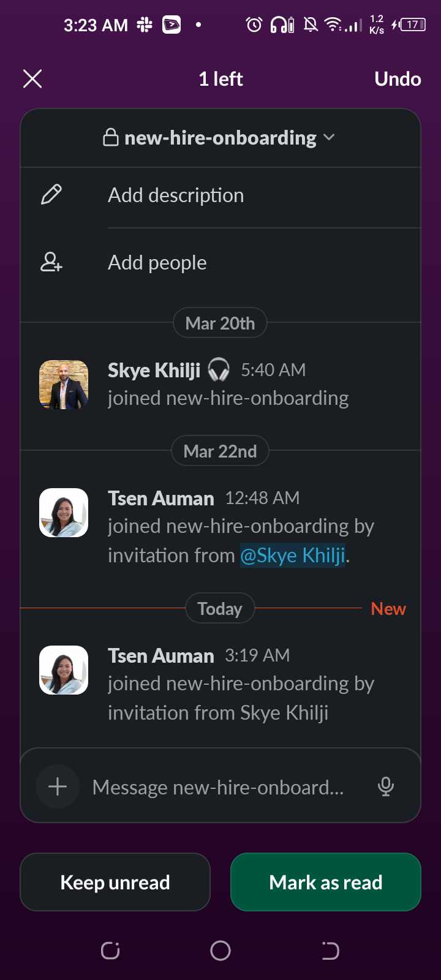Tap the plus icon to add attachments
This screenshot has width=441, height=980.
(x=57, y=786)
